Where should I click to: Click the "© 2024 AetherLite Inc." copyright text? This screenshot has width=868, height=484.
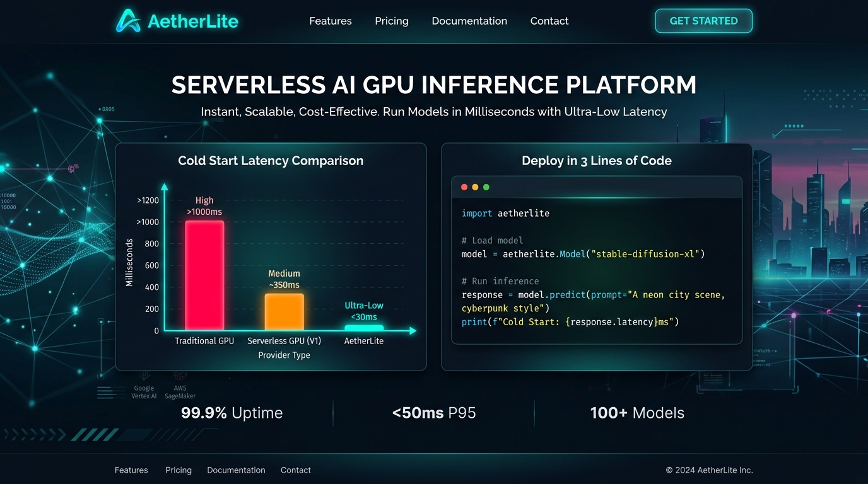point(710,470)
